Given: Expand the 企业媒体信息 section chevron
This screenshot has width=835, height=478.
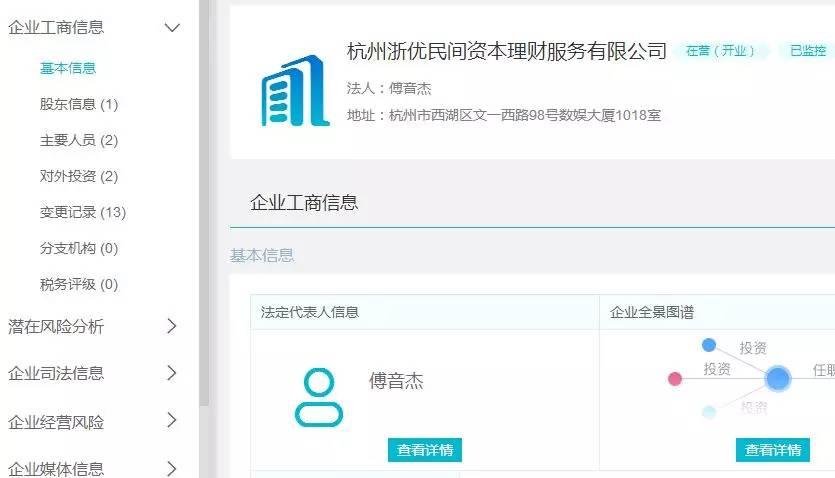Looking at the screenshot, I should (171, 468).
